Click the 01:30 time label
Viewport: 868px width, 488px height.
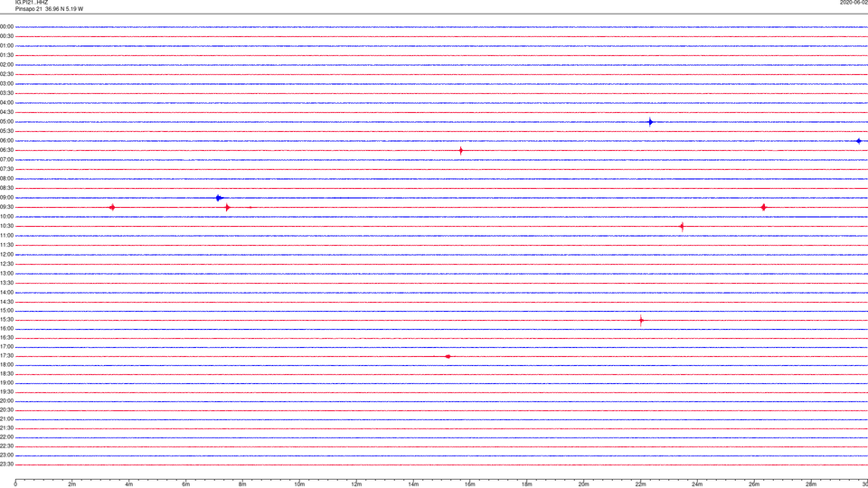click(x=6, y=55)
